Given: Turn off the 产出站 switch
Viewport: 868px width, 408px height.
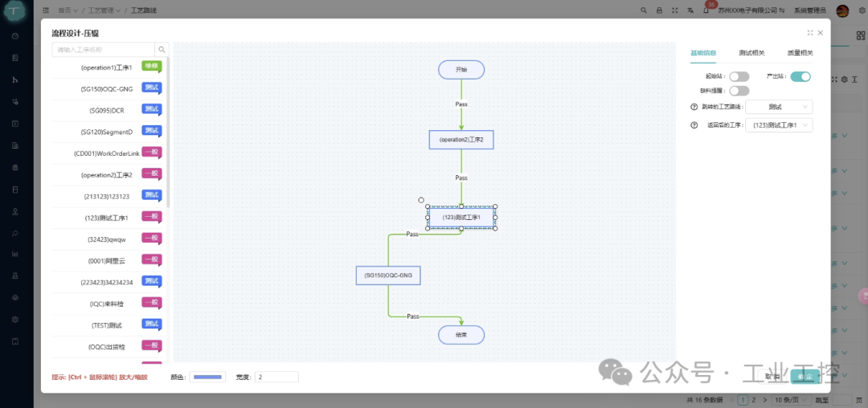Looking at the screenshot, I should click(x=800, y=77).
